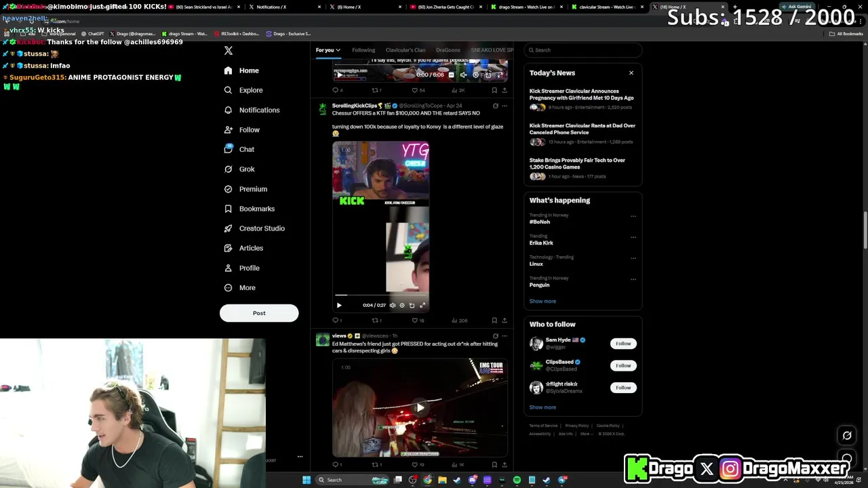Share the ScrollingKickClips post
This screenshot has width=868, height=488.
504,321
